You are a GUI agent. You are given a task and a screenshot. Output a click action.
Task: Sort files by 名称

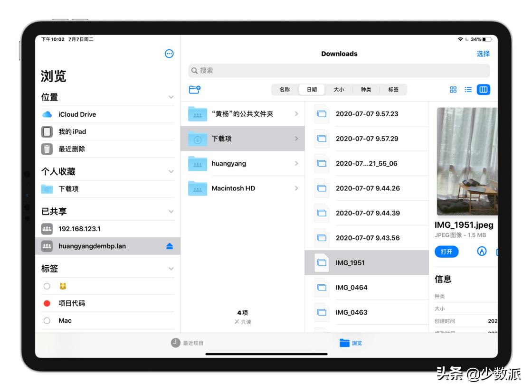click(x=285, y=89)
